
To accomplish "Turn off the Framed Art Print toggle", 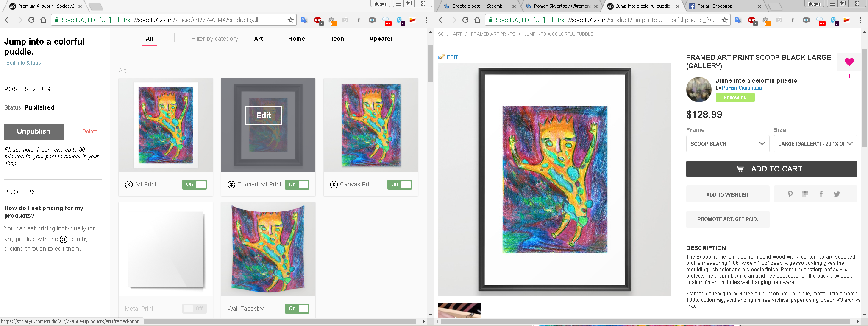I will point(297,185).
